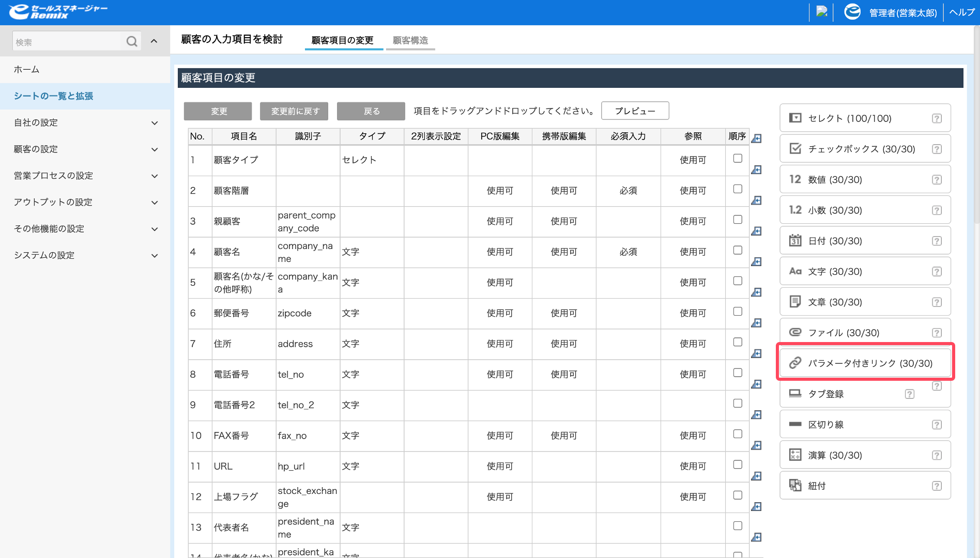This screenshot has height=558, width=980.
Task: Click the ファイル paperclip icon
Action: tap(795, 332)
